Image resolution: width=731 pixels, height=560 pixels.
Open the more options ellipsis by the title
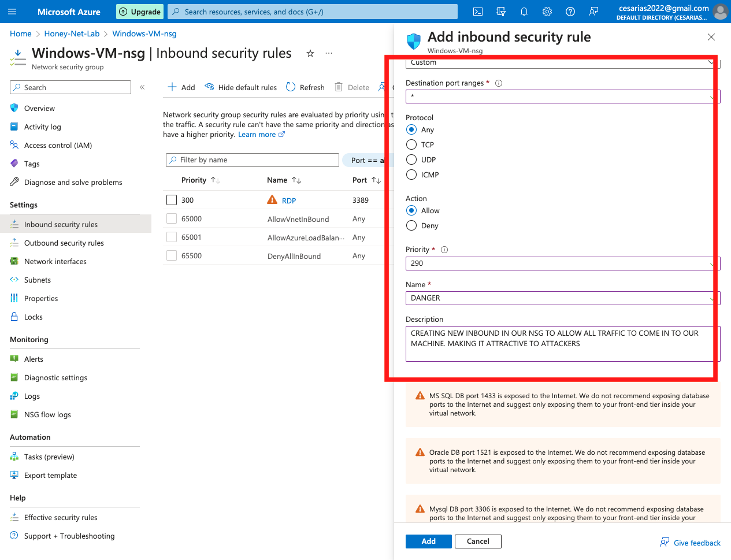tap(329, 53)
